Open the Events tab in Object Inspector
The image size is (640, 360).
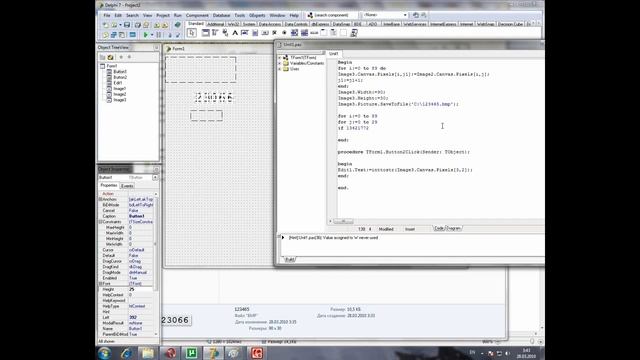click(127, 186)
